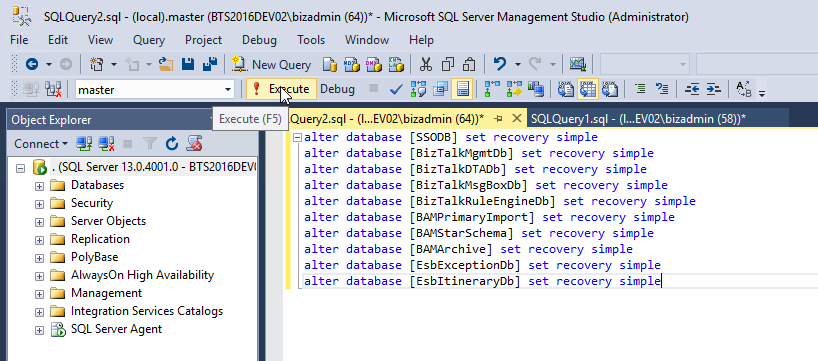Expand the Management folder
The width and height of the screenshot is (818, 361).
[39, 294]
